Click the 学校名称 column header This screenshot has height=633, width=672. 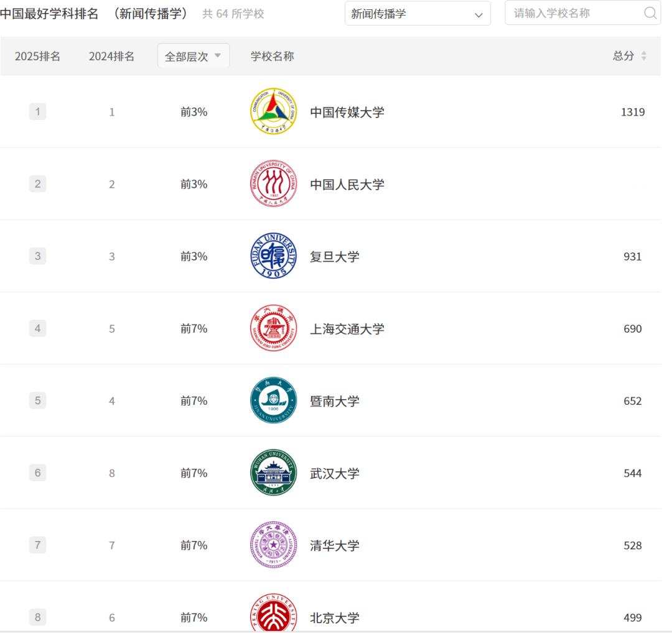tap(272, 56)
